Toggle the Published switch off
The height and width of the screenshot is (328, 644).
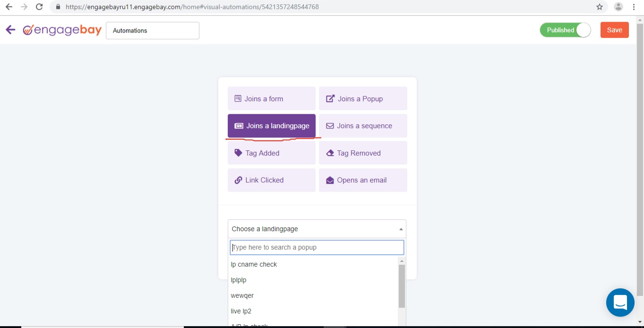click(x=566, y=30)
